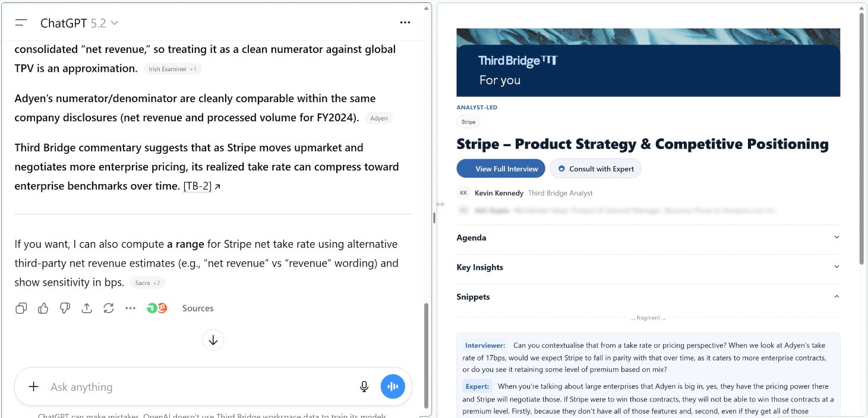Open more response actions ellipsis
Viewport: 868px width, 418px height.
[x=130, y=308]
